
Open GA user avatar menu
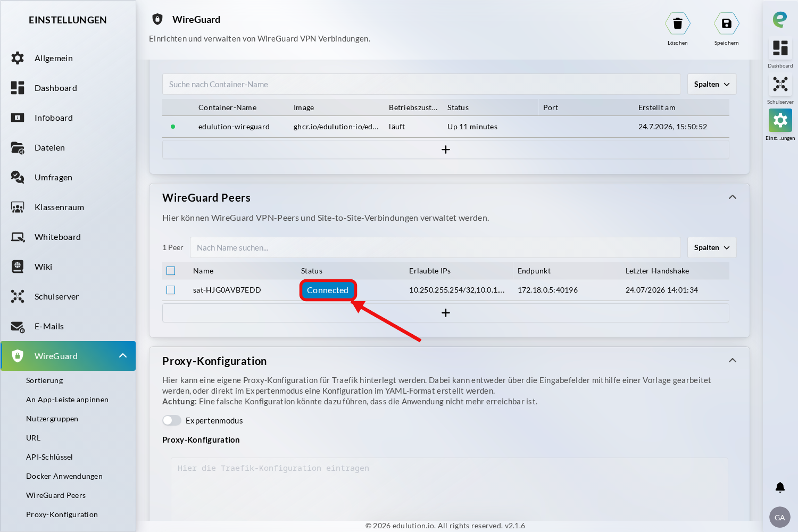click(780, 517)
